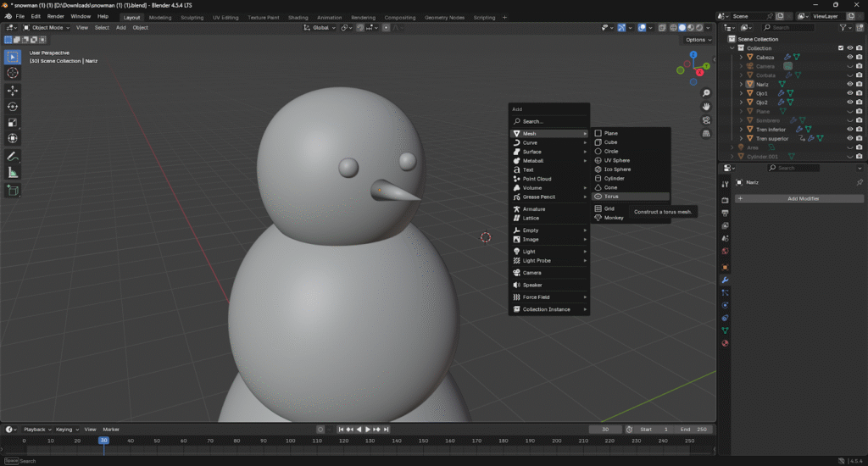Viewport: 868px width, 466px height.
Task: Toggle camera view gizmo icon
Action: [706, 120]
